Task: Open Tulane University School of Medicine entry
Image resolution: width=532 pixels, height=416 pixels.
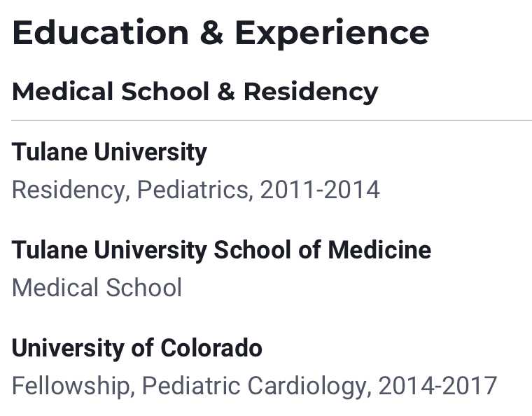Action: 222,251
